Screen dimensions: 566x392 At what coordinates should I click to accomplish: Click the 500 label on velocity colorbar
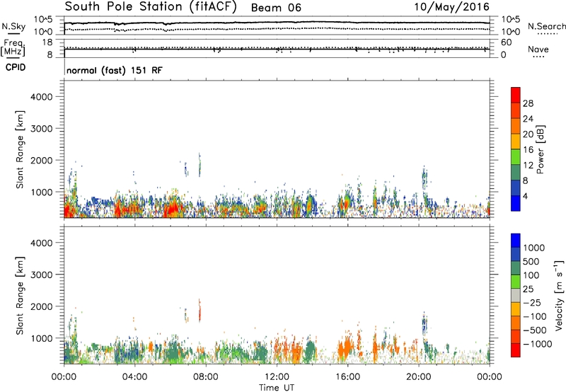[x=531, y=262]
